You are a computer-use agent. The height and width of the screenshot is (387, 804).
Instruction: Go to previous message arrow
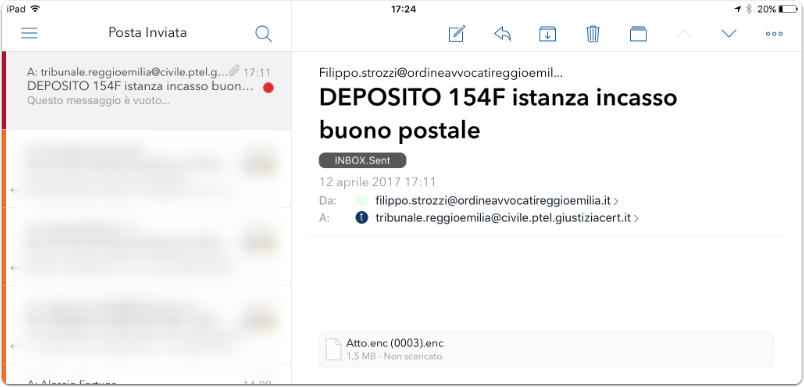684,34
